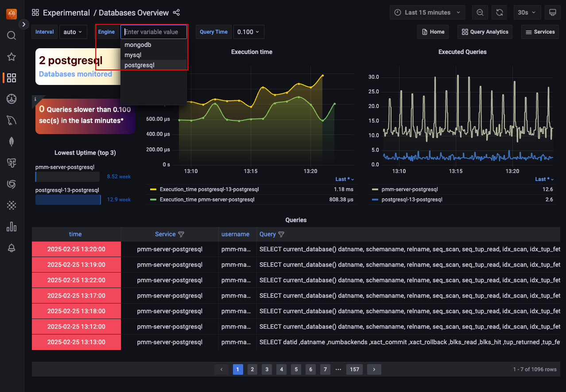Click the search icon in sidebar

[x=12, y=35]
